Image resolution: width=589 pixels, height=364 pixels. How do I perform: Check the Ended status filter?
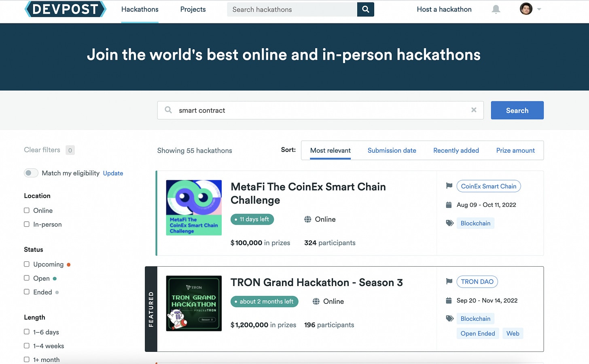tap(27, 292)
